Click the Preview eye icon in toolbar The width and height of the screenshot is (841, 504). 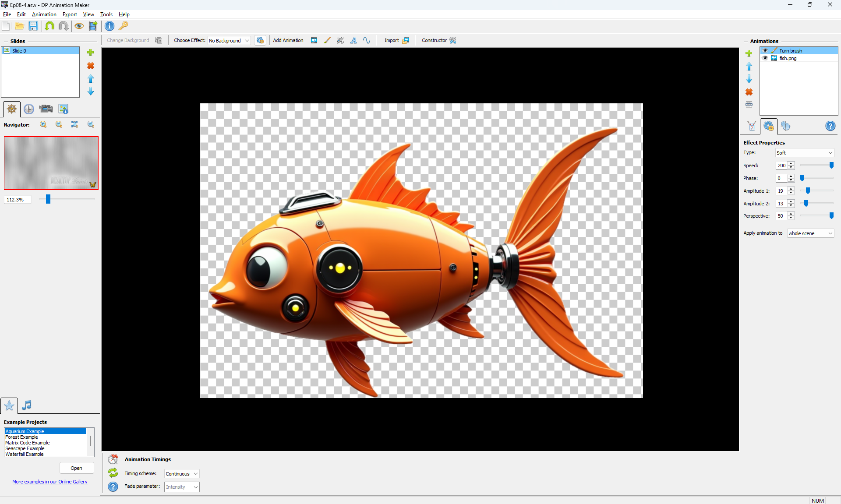(79, 26)
